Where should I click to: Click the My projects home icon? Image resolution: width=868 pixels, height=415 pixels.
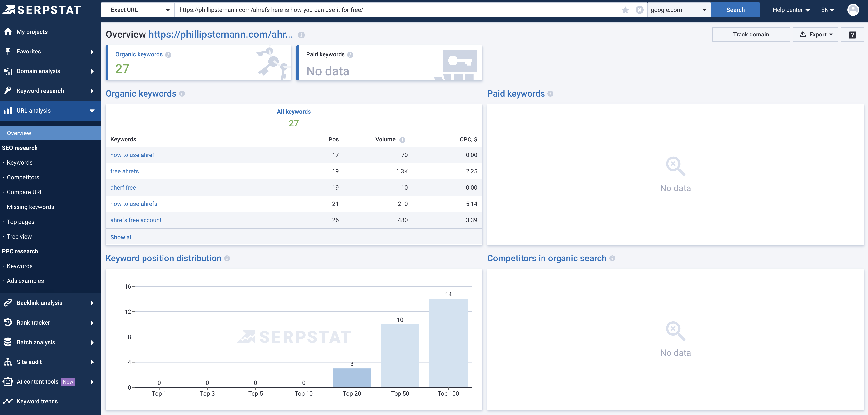point(8,32)
